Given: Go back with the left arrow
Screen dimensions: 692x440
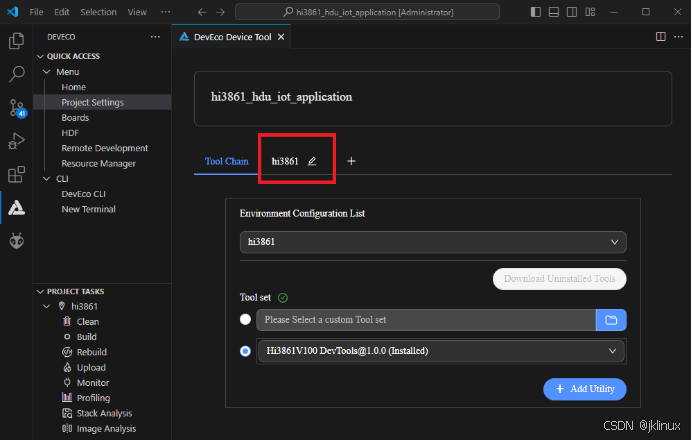Looking at the screenshot, I should (202, 12).
